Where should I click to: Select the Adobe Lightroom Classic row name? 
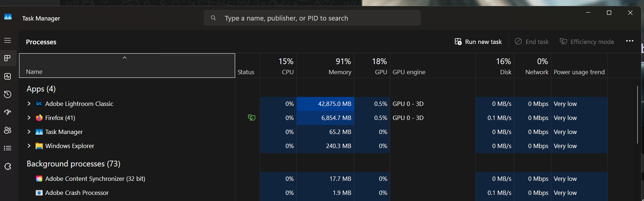[79, 104]
